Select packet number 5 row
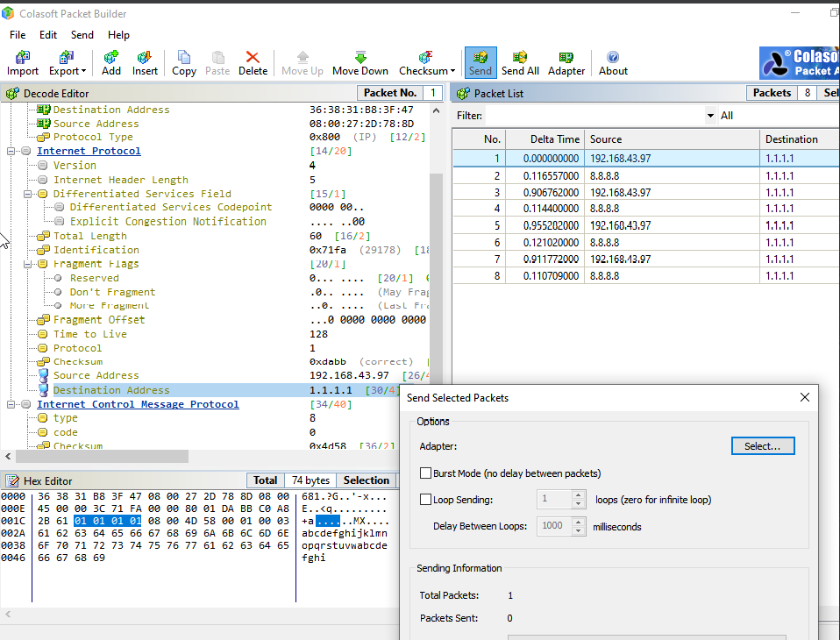This screenshot has height=640, width=840. click(646, 225)
